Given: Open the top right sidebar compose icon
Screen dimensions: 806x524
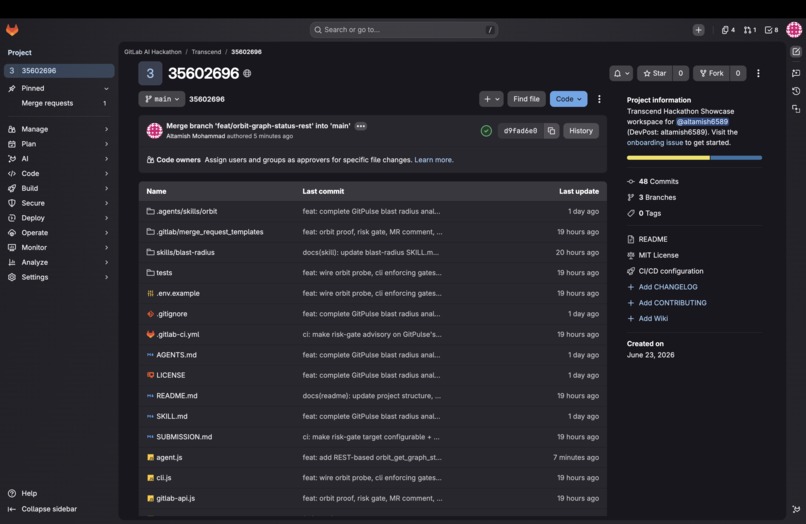Looking at the screenshot, I should pyautogui.click(x=796, y=51).
